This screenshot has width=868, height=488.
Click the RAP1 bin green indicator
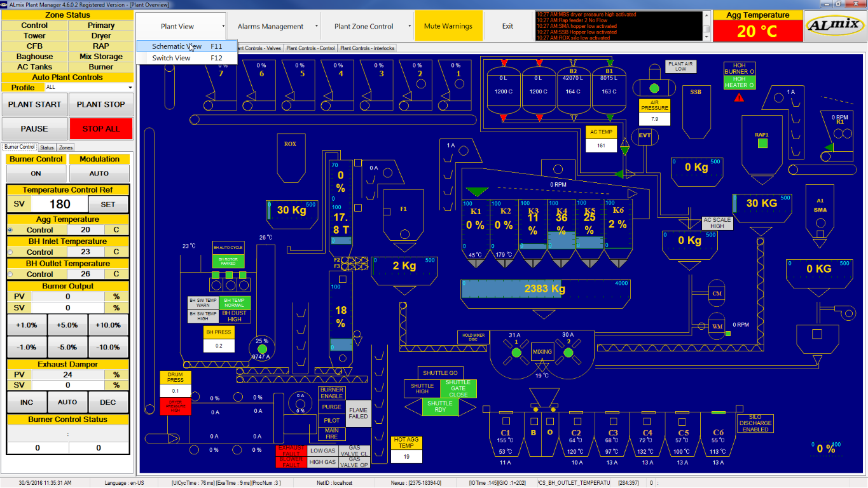(x=762, y=144)
